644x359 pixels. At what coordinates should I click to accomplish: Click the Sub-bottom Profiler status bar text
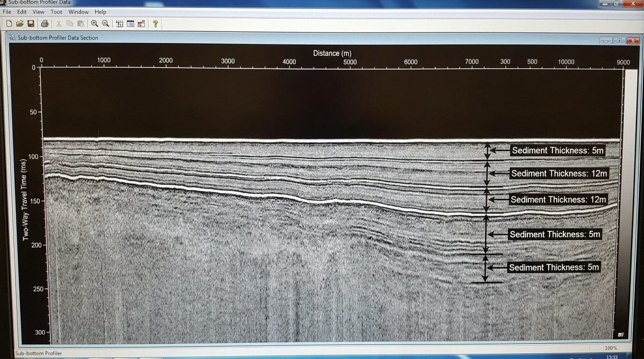coord(38,353)
